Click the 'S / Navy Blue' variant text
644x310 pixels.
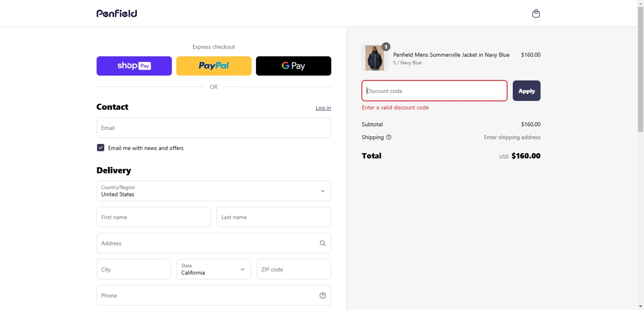click(x=407, y=63)
